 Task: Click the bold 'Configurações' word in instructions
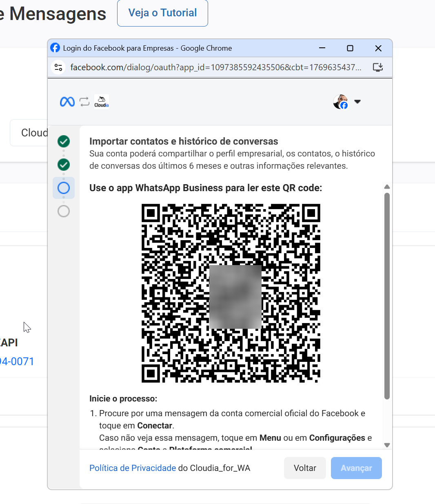[337, 438]
